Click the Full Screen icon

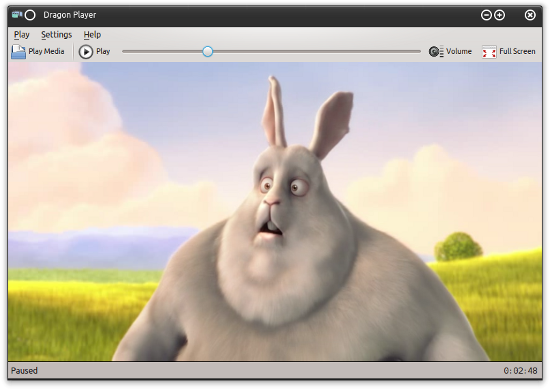489,52
